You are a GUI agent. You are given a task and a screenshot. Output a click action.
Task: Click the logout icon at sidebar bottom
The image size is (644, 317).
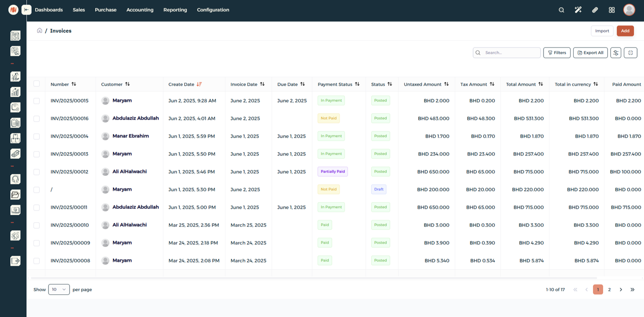pos(15,260)
